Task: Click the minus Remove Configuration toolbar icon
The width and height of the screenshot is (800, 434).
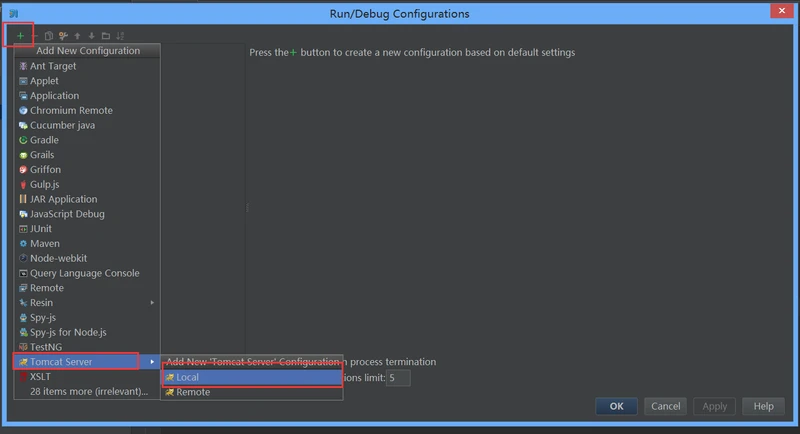Action: click(x=35, y=36)
